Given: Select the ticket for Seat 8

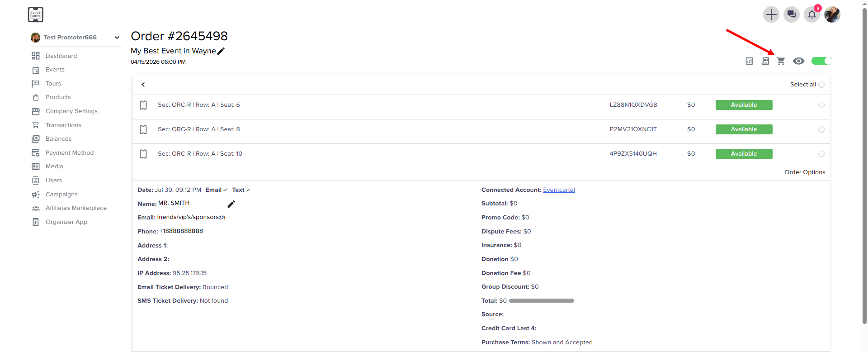Looking at the screenshot, I should tap(821, 129).
